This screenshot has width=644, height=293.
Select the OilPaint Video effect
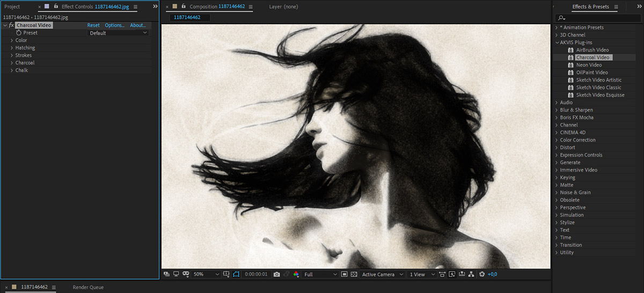592,72
